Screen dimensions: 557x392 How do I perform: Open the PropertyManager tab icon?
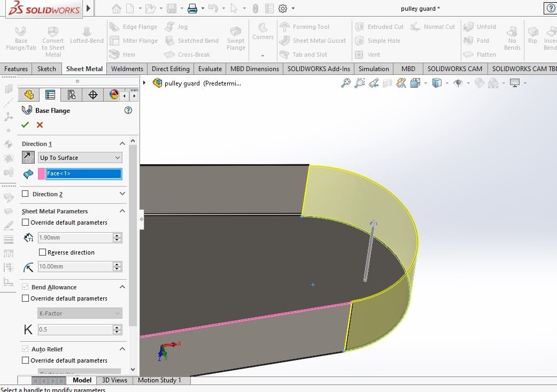[50, 95]
